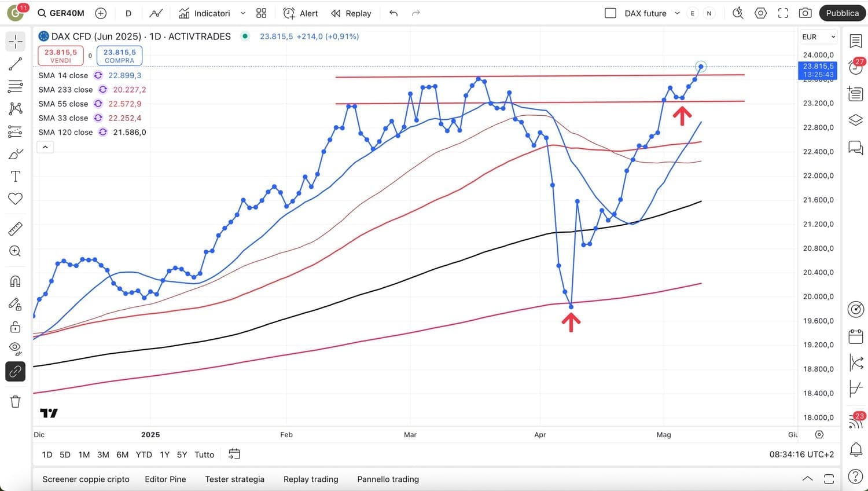Toggle lock all drawings
Image resolution: width=868 pixels, height=491 pixels.
pyautogui.click(x=15, y=327)
